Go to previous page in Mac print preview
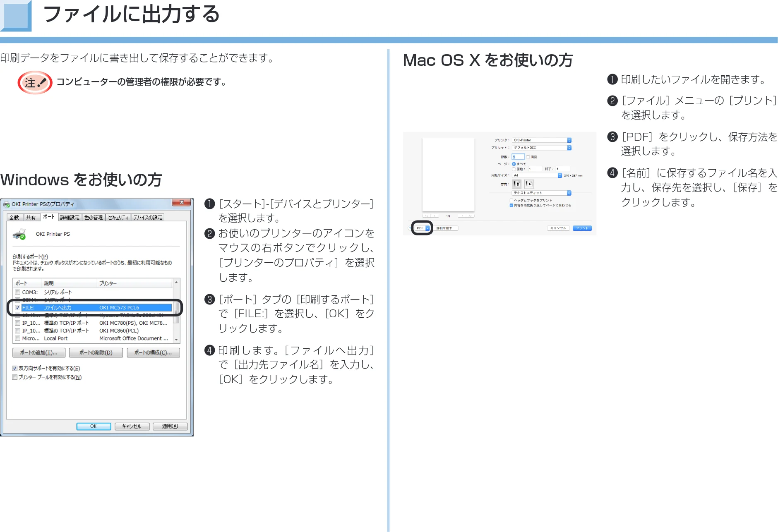This screenshot has width=778, height=532. point(435,216)
